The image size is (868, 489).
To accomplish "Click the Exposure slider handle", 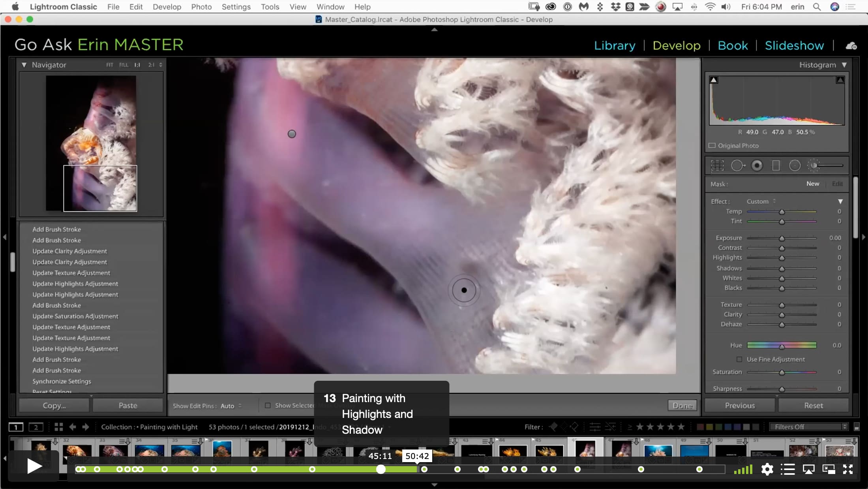I will pyautogui.click(x=782, y=238).
